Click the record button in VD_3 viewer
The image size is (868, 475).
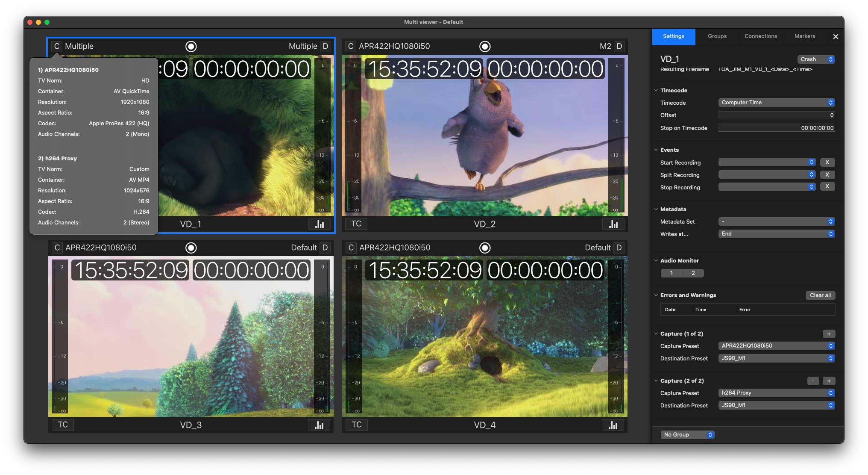[191, 248]
